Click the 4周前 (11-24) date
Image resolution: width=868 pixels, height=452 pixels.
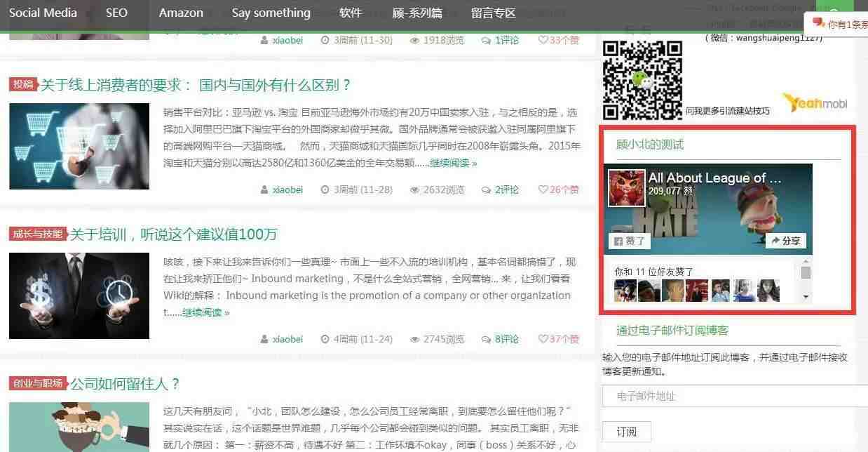(356, 339)
